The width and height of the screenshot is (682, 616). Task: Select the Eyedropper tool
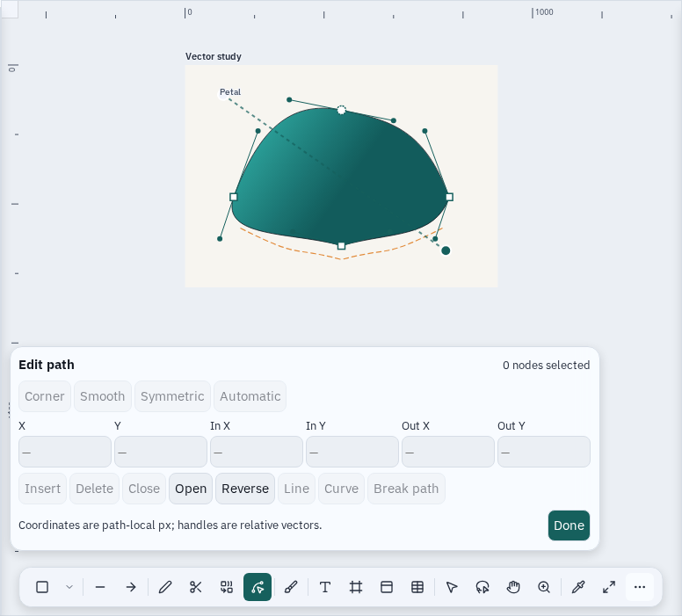pos(578,587)
